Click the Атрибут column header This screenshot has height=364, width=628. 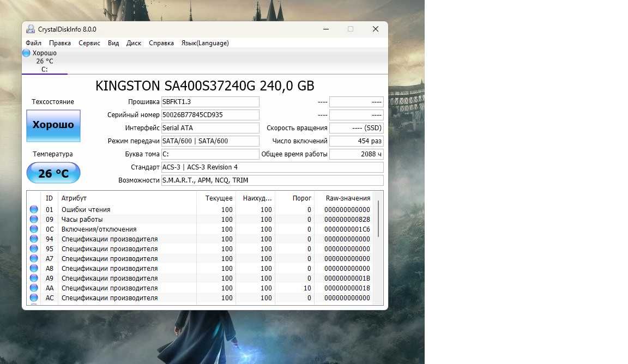[128, 198]
